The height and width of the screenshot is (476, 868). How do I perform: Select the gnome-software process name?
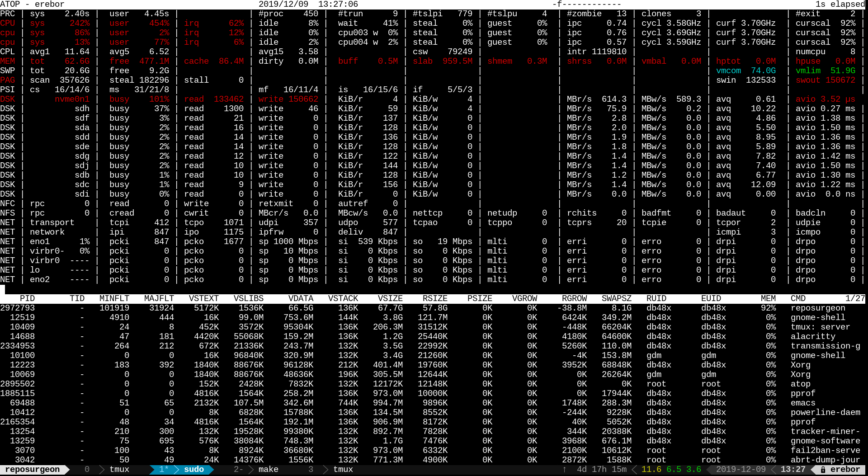pos(826,441)
